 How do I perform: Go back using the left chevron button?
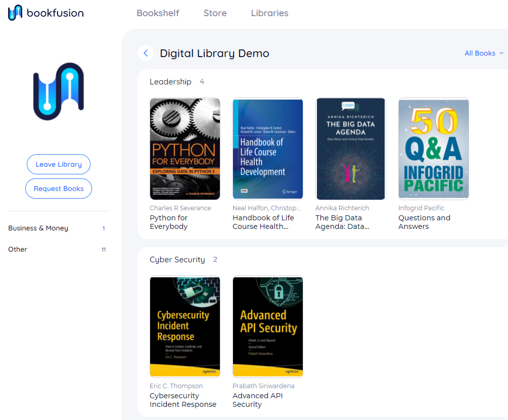[146, 53]
